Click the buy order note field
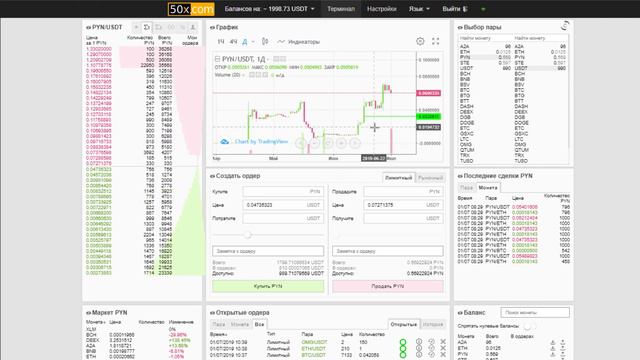The height and width of the screenshot is (360, 640). (268, 251)
